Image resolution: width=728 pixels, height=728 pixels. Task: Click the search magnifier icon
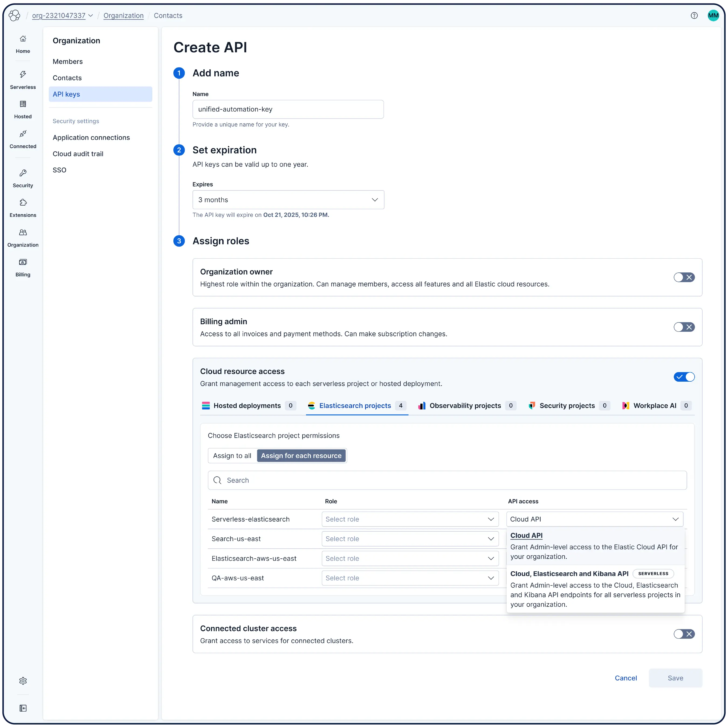tap(217, 480)
